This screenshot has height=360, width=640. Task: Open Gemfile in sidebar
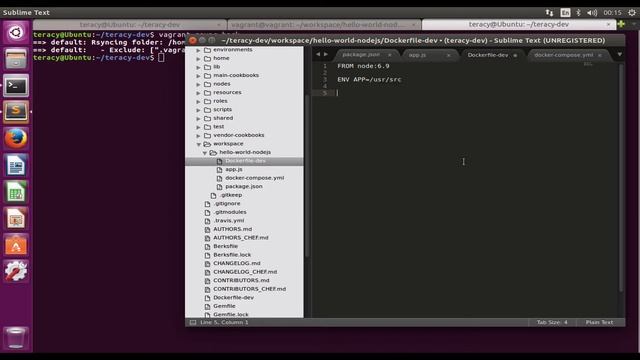224,306
